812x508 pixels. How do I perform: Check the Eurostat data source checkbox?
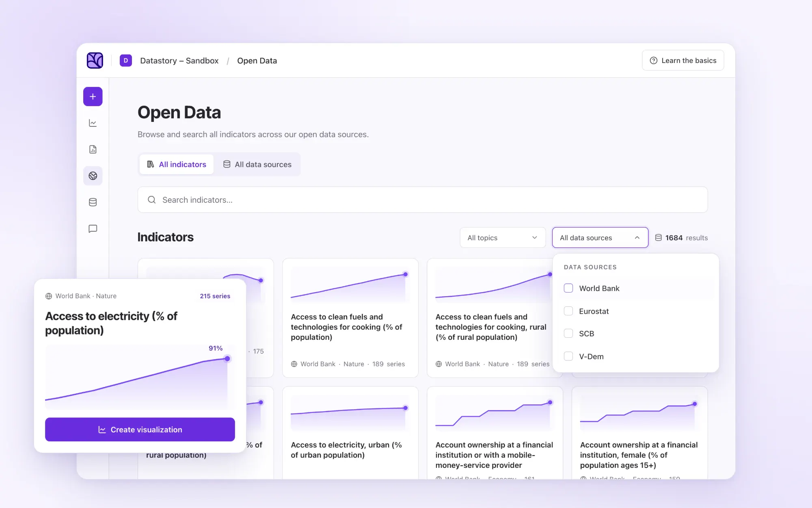568,311
